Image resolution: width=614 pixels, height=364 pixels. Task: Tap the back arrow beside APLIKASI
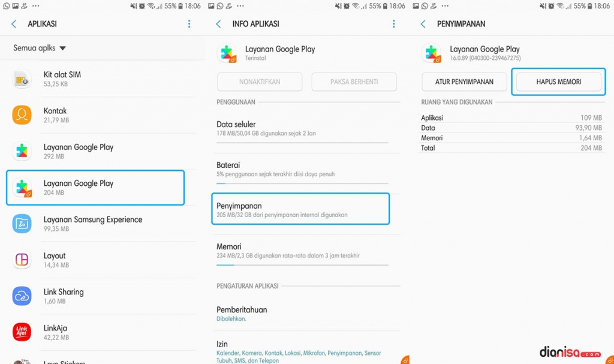14,25
